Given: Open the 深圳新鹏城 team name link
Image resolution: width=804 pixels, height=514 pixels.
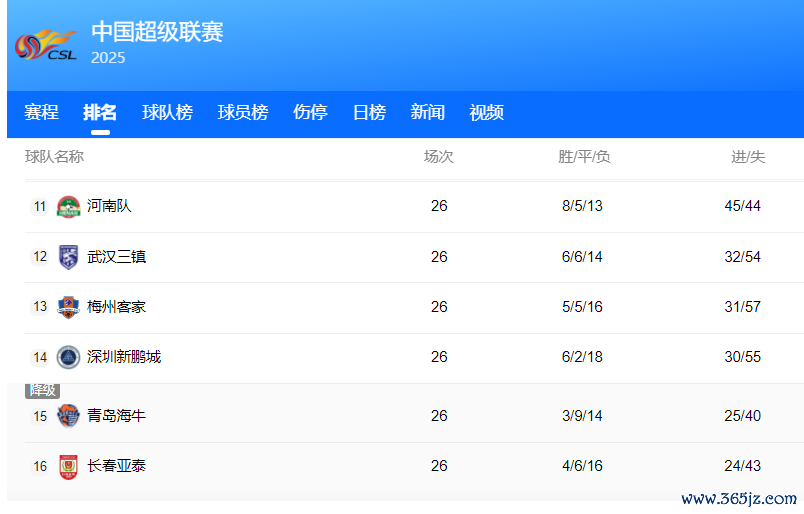Looking at the screenshot, I should click(x=124, y=357).
